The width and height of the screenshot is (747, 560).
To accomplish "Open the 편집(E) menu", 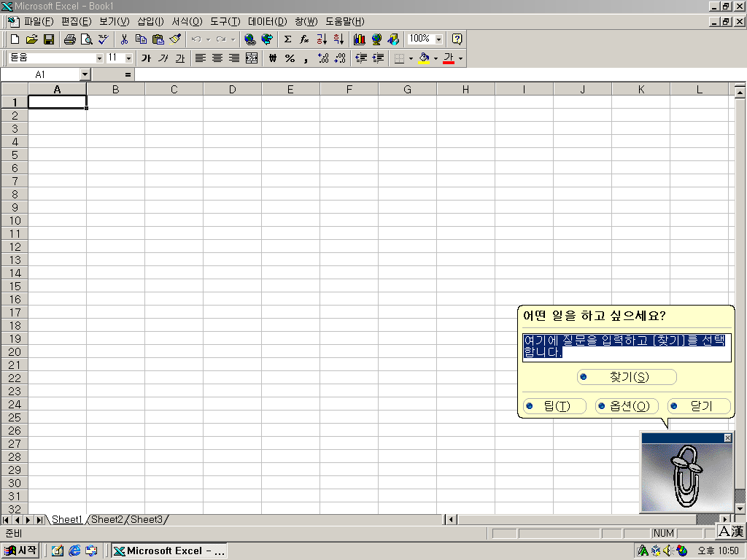I will (76, 21).
